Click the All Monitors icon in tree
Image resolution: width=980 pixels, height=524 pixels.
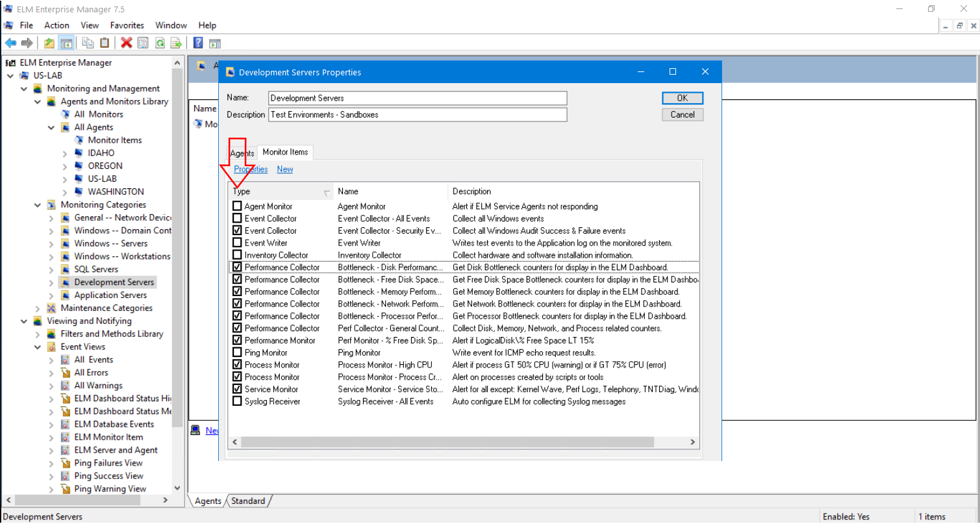(x=65, y=114)
